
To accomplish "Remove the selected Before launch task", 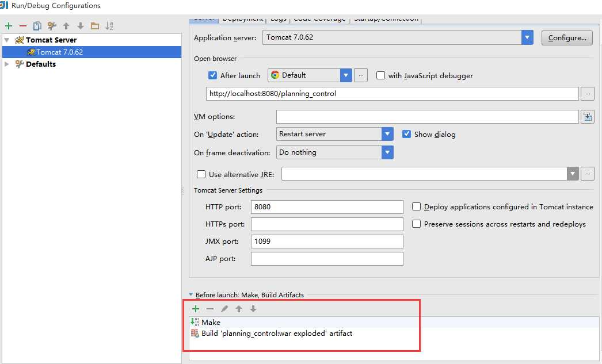I will coord(210,309).
